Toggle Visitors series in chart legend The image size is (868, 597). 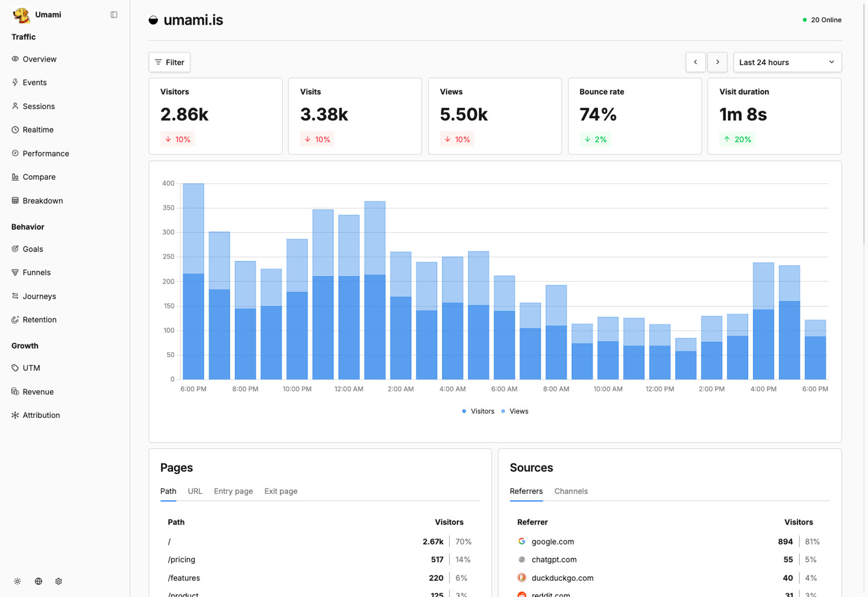[478, 411]
